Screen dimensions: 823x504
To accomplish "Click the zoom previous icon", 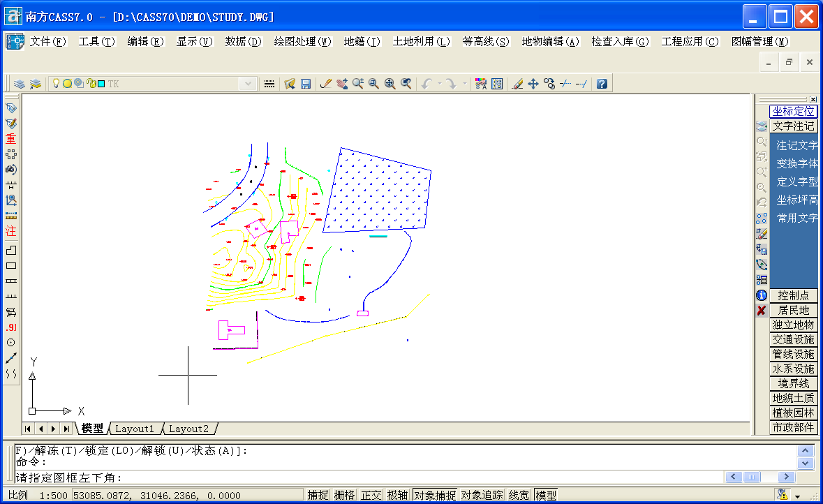I will point(406,84).
